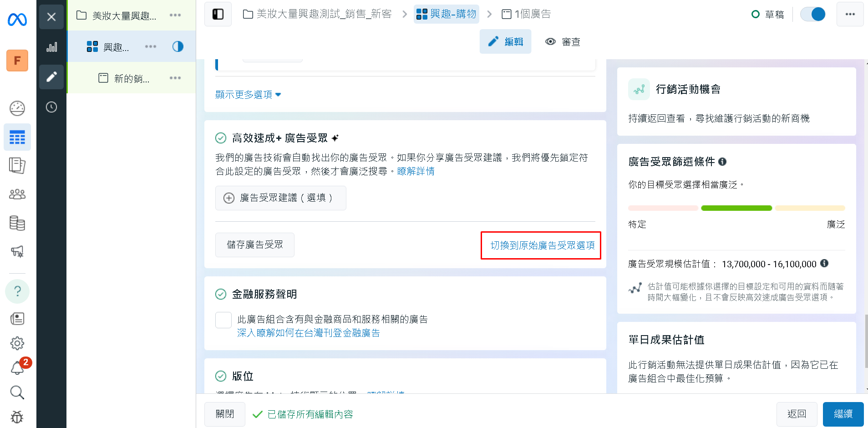Click 版位 section heading
This screenshot has height=428, width=868.
[243, 376]
